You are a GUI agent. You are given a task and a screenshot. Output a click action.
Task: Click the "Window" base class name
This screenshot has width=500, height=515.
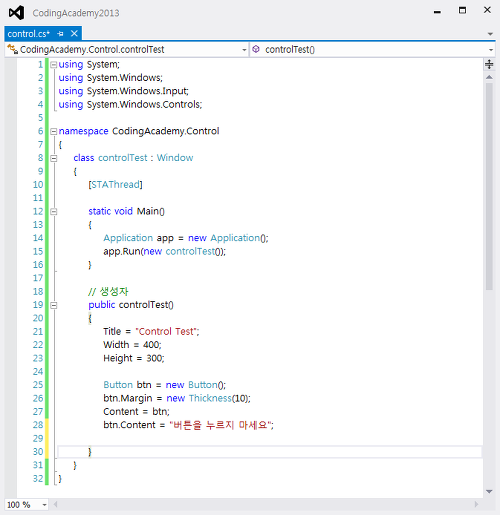tap(175, 158)
